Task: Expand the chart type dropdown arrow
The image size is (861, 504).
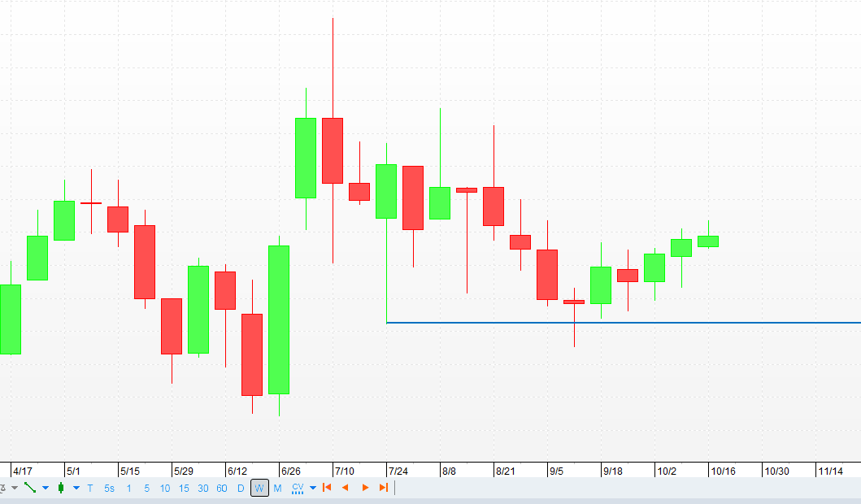Action: click(x=76, y=488)
